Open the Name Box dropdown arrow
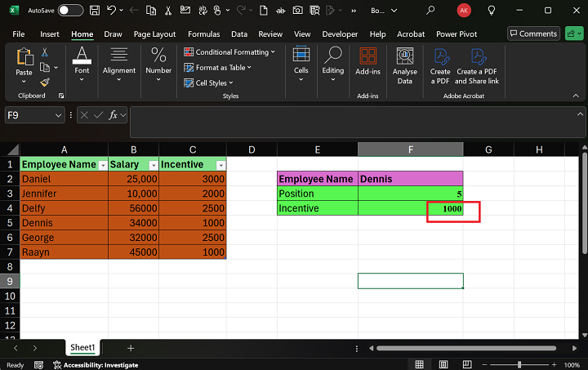The image size is (588, 370). [x=58, y=116]
